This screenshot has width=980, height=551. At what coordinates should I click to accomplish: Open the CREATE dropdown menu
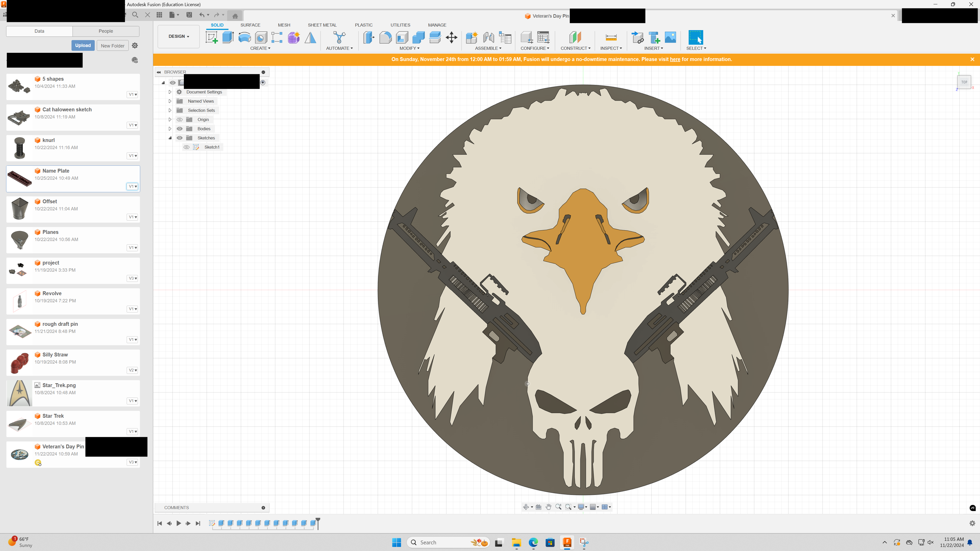[260, 48]
